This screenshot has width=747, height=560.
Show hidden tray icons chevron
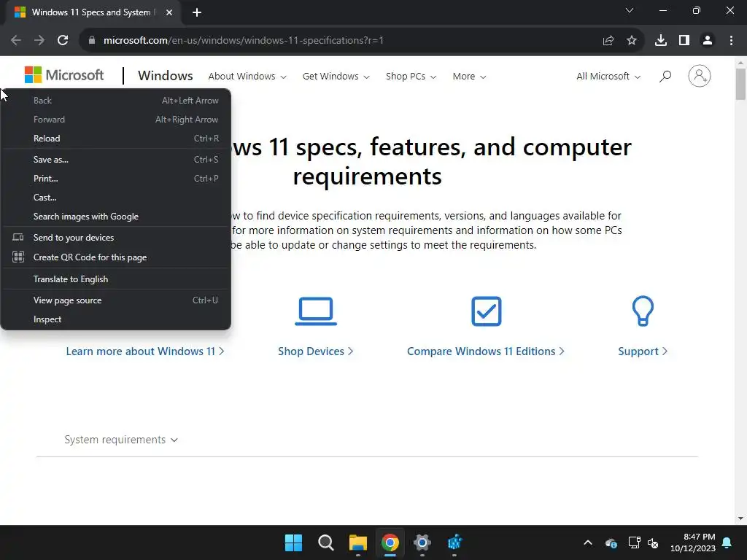[588, 542]
